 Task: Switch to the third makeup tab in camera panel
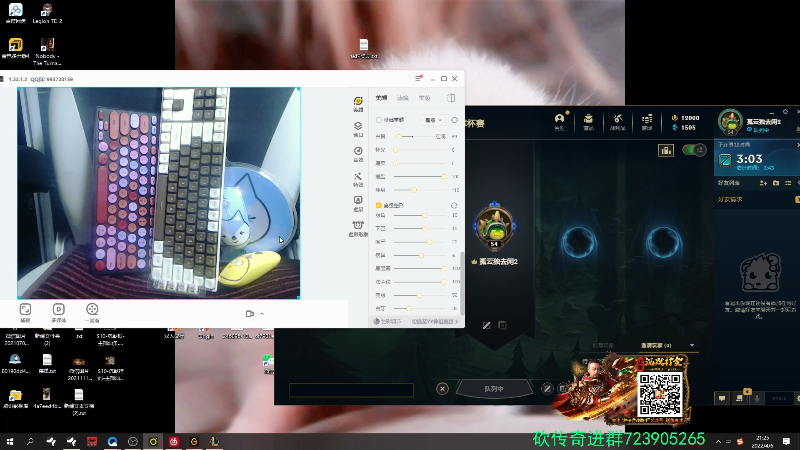tap(424, 97)
